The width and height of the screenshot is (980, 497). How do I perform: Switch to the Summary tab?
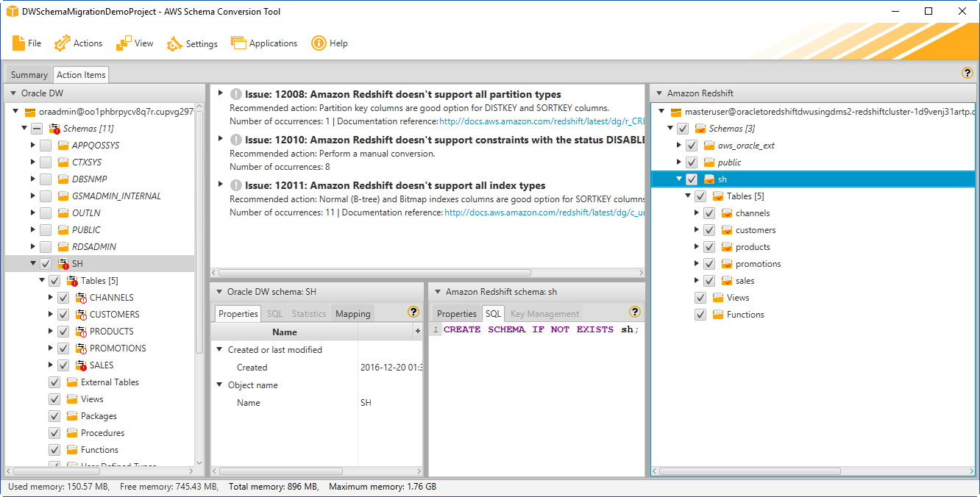click(29, 74)
